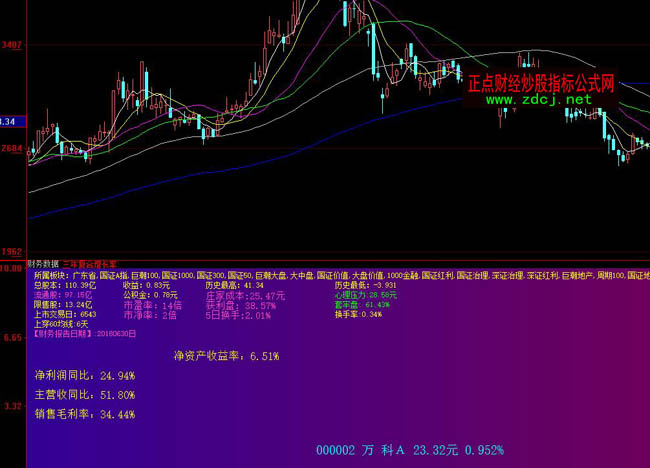Click the 销售毛利率 34.44% line
This screenshot has height=468, width=650.
point(84,414)
